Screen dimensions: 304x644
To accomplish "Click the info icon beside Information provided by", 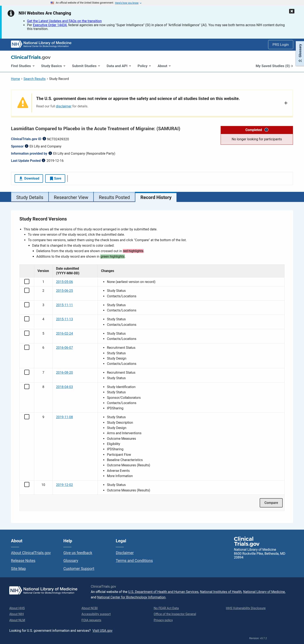I will 50,153.
